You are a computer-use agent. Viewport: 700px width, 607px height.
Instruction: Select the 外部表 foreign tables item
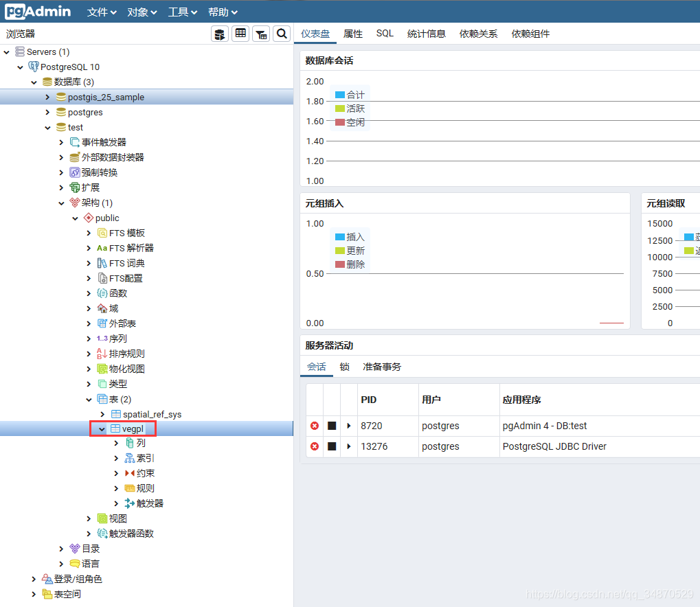pos(122,323)
